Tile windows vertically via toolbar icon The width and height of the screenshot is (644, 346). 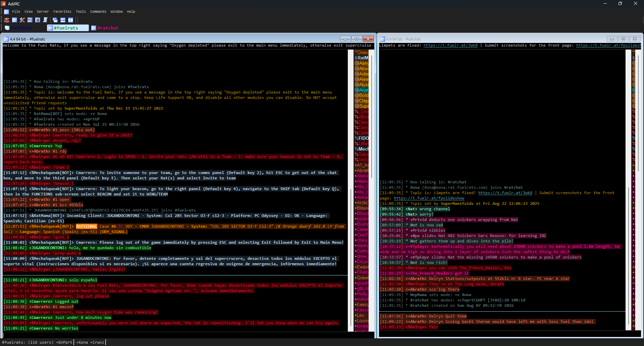pos(70,20)
